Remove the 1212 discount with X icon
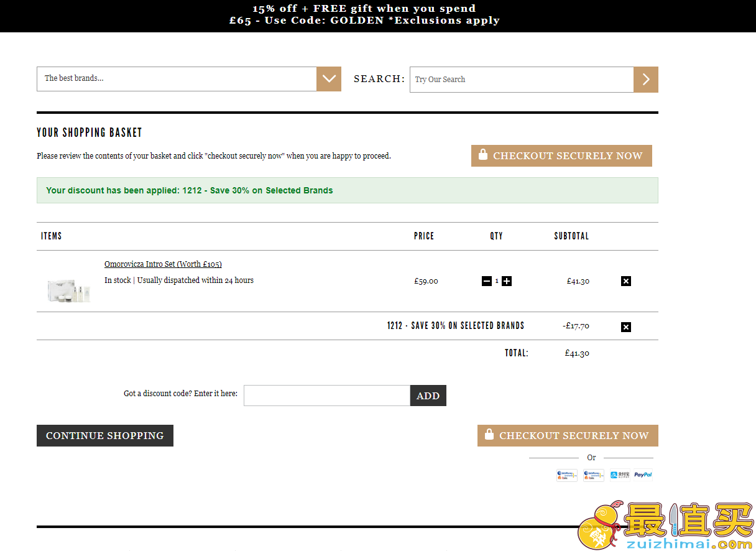Screen dimensions: 756x551 [626, 327]
